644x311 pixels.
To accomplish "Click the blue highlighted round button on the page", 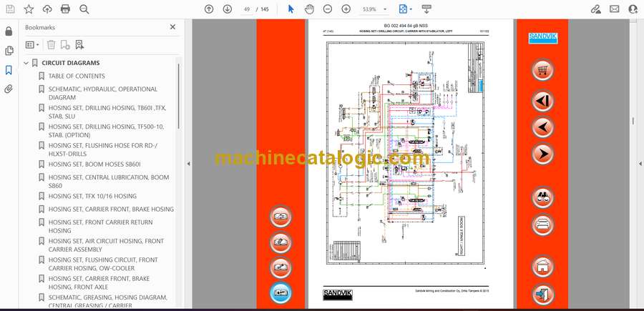I will point(280,293).
